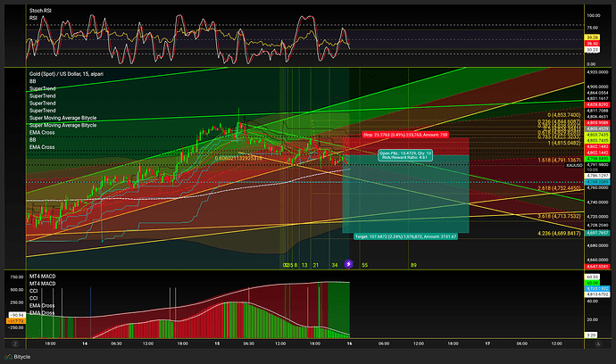Image resolution: width=616 pixels, height=364 pixels.
Task: Click red price tag 4,805.9088
Action: point(597,123)
